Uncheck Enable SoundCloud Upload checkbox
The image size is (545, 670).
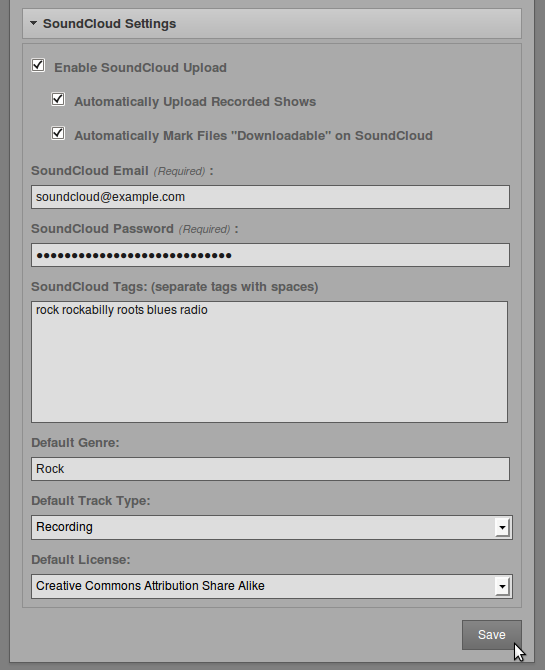pyautogui.click(x=38, y=65)
